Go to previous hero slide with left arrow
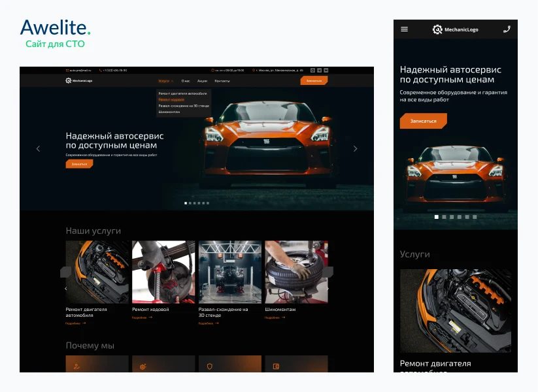 (38, 148)
